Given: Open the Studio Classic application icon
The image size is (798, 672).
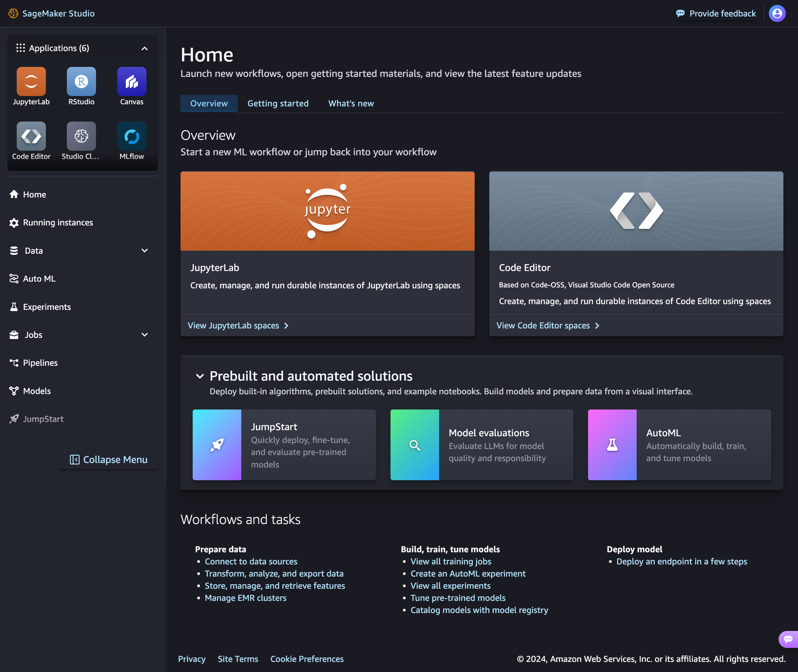Looking at the screenshot, I should (x=81, y=136).
